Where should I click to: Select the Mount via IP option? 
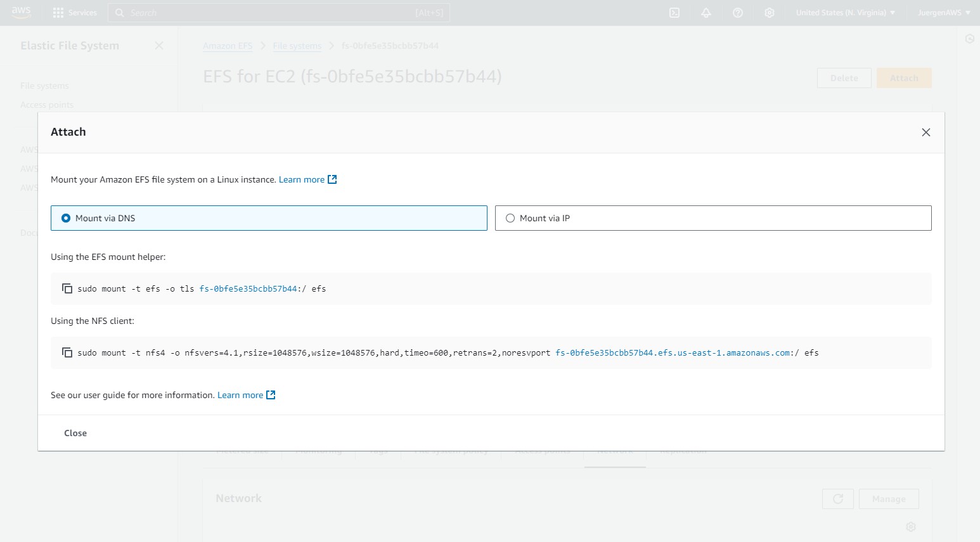(510, 218)
